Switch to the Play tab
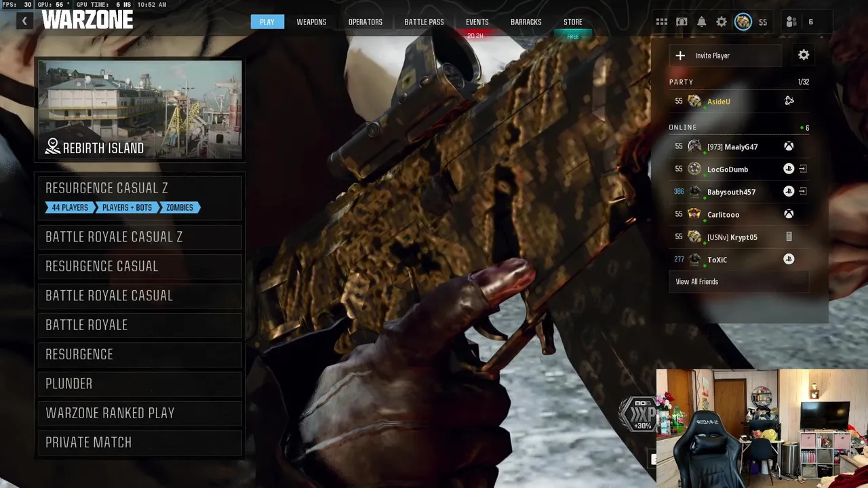Image resolution: width=868 pixels, height=488 pixels. click(267, 22)
